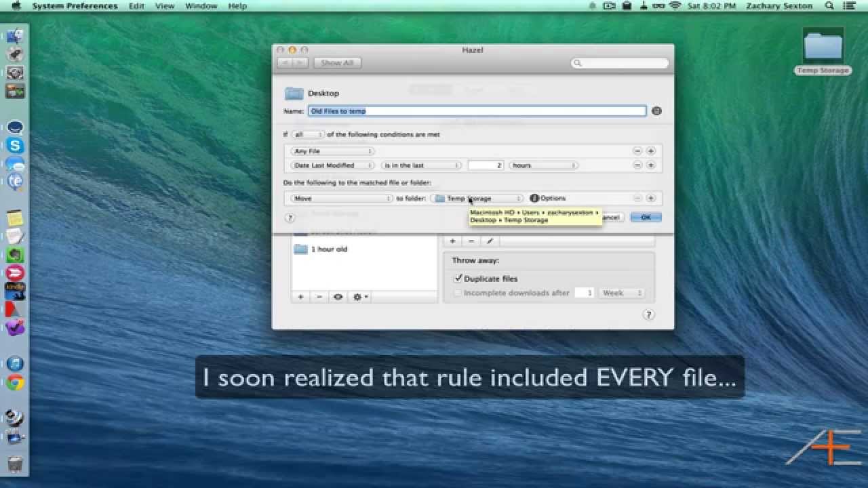Open the Options info icon for Move action

[534, 199]
